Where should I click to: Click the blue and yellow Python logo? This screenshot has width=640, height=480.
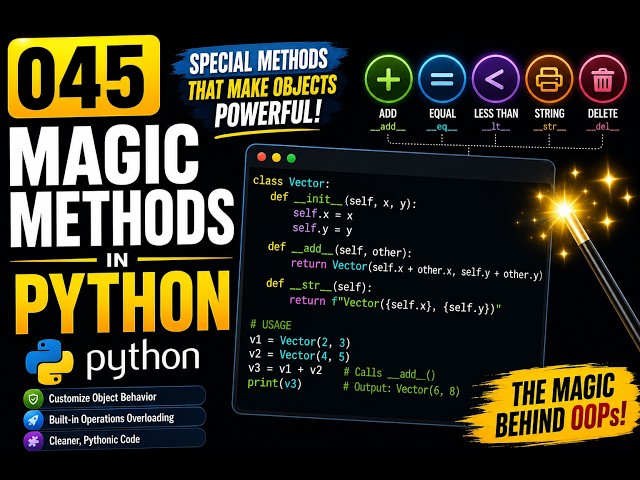(49, 361)
